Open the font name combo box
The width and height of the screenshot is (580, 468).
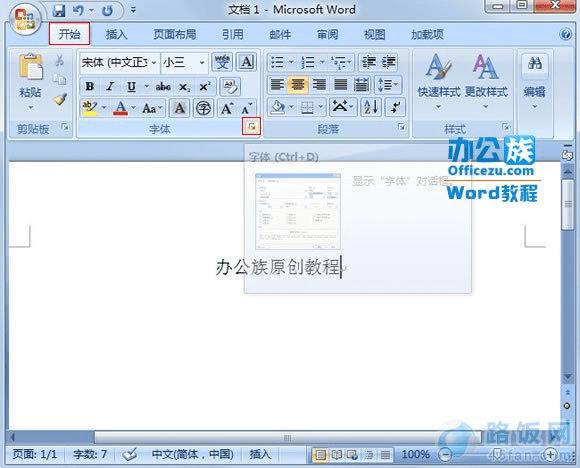pyautogui.click(x=119, y=63)
